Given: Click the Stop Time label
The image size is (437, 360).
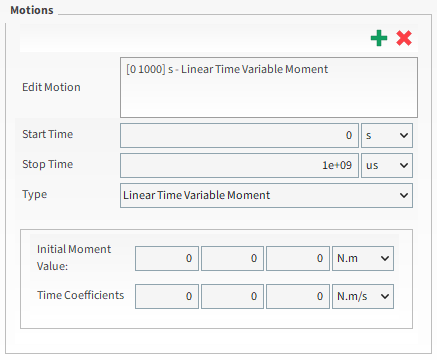Looking at the screenshot, I should [48, 164].
